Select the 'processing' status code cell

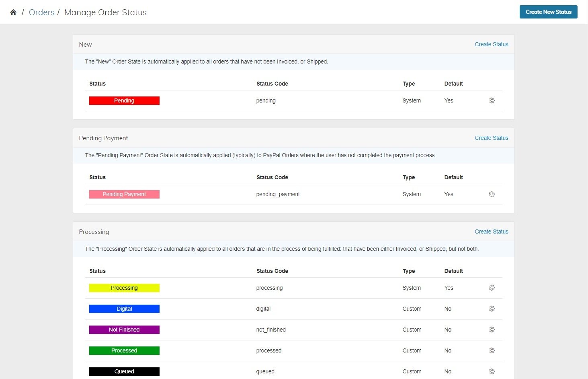pyautogui.click(x=269, y=288)
